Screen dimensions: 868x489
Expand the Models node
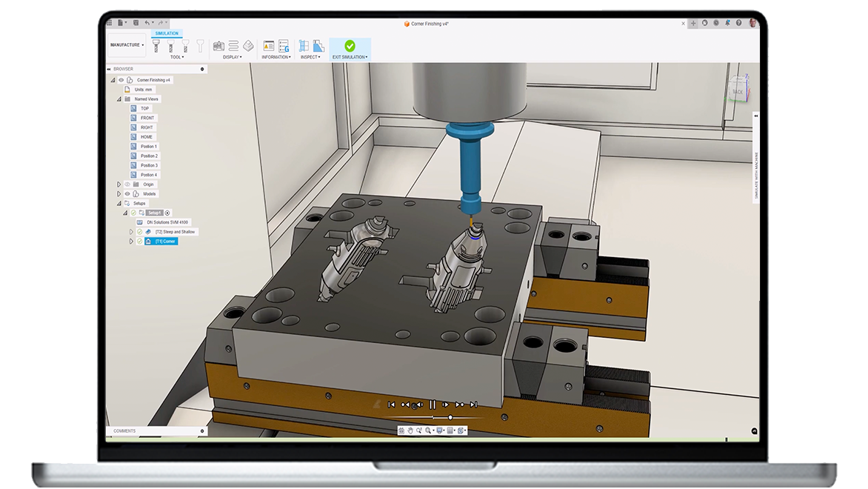[119, 194]
